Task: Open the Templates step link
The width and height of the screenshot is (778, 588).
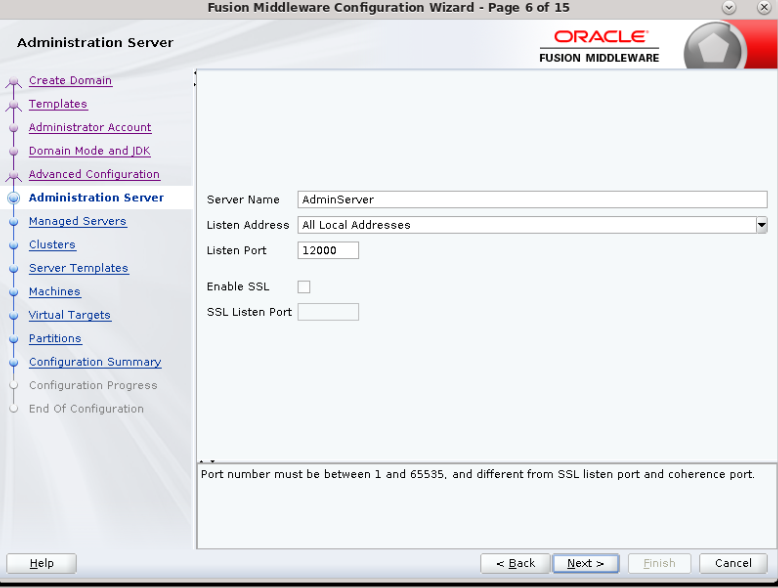Action: click(x=58, y=104)
